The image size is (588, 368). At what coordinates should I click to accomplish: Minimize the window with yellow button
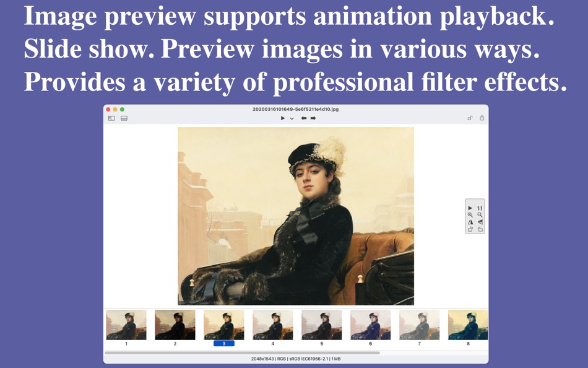115,109
